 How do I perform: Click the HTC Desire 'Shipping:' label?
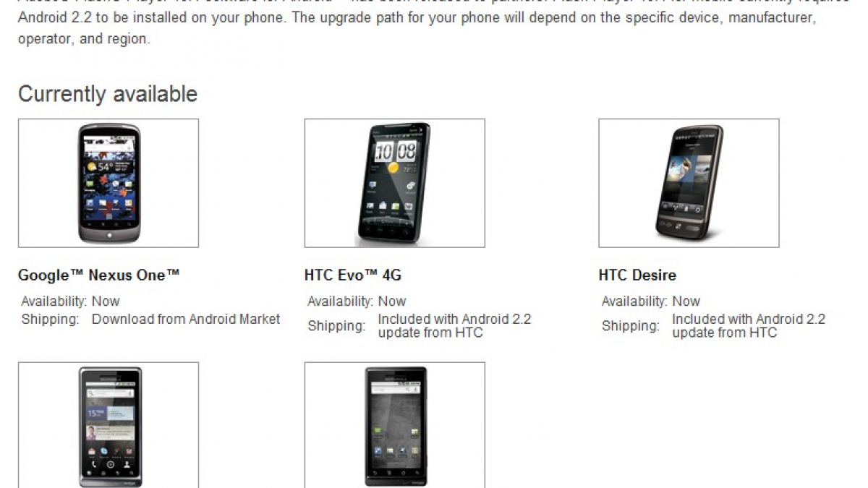[x=631, y=326]
